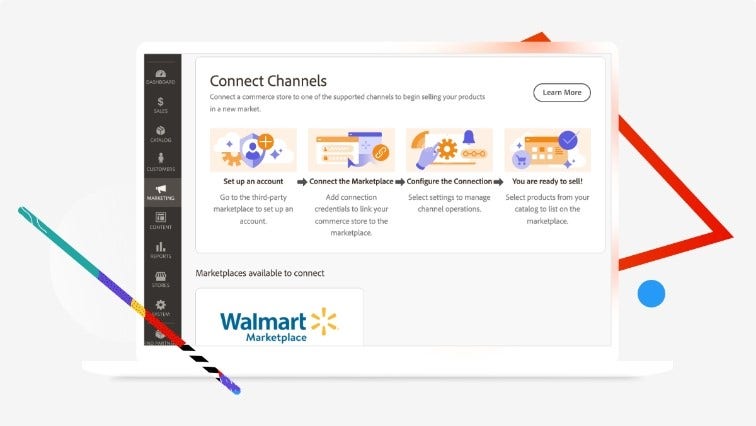Select the Sales dollar icon
Image resolution: width=756 pixels, height=426 pixels.
tap(161, 102)
